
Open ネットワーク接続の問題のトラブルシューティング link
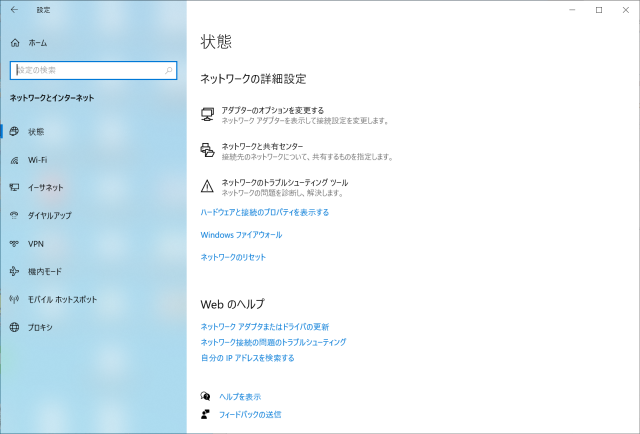pos(273,342)
